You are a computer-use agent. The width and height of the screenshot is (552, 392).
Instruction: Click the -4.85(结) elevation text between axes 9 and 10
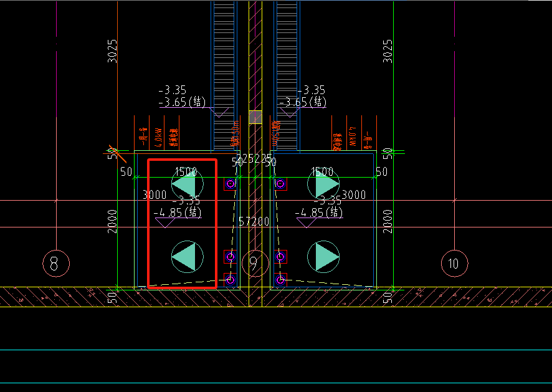(x=318, y=213)
